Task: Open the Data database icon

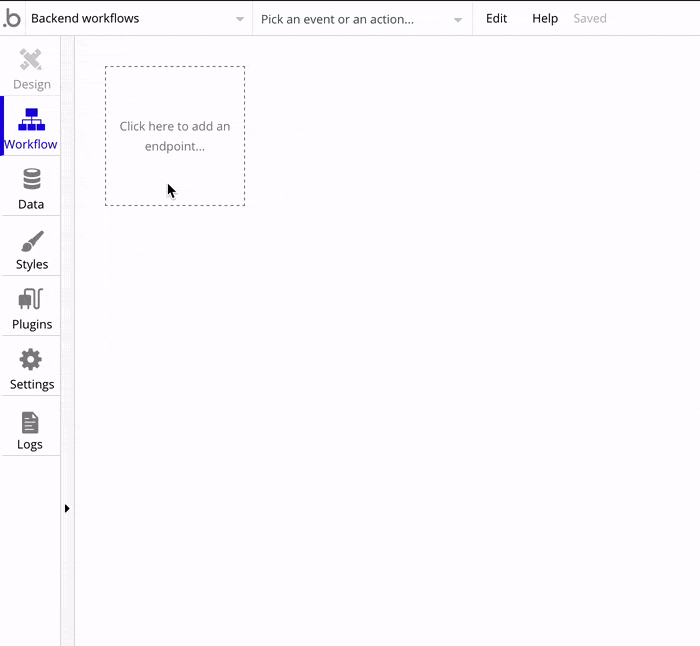Action: click(x=31, y=180)
